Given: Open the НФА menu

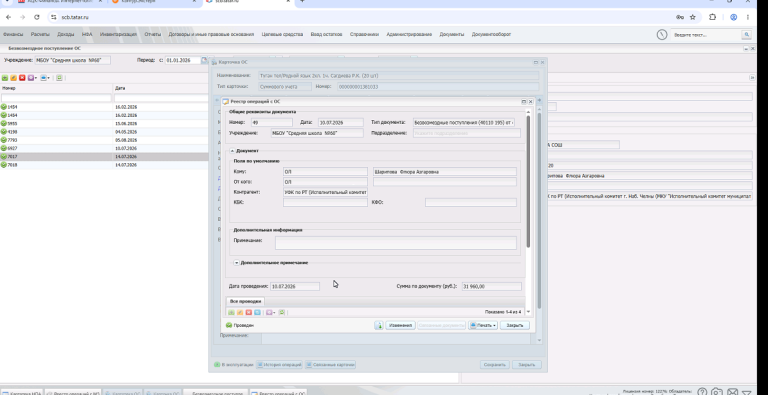Looking at the screenshot, I should tap(87, 35).
